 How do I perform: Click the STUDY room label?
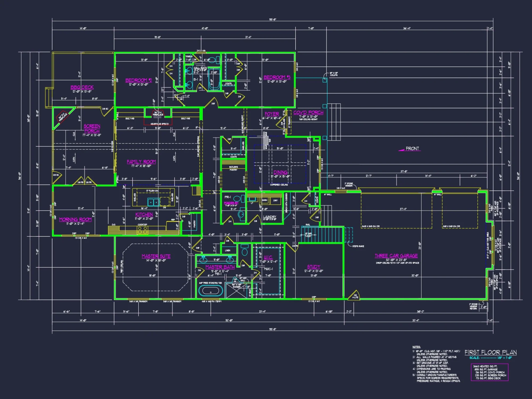tap(314, 267)
